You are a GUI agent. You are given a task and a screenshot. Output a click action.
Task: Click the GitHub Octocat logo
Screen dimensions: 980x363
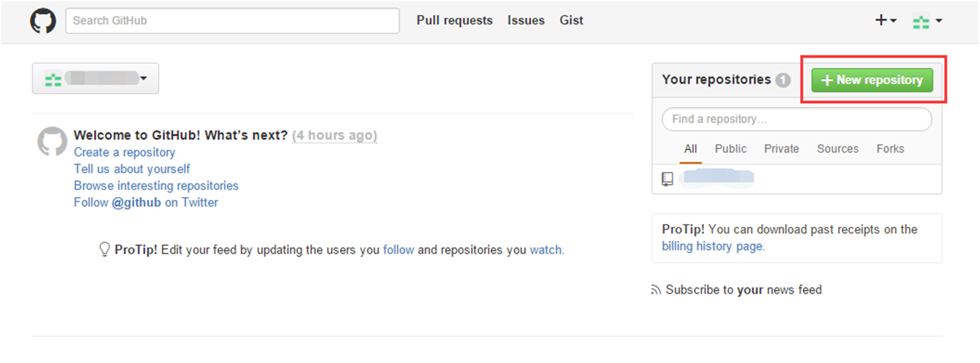tap(43, 21)
